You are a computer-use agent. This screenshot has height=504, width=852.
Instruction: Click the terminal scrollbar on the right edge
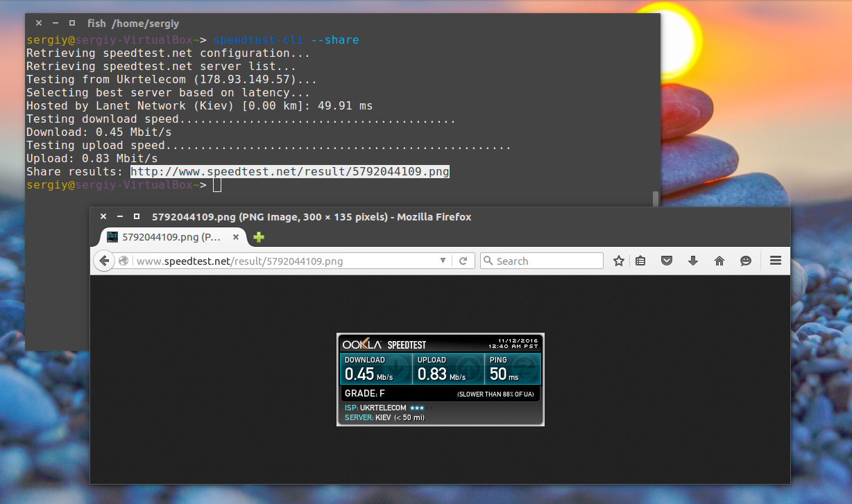(x=654, y=199)
